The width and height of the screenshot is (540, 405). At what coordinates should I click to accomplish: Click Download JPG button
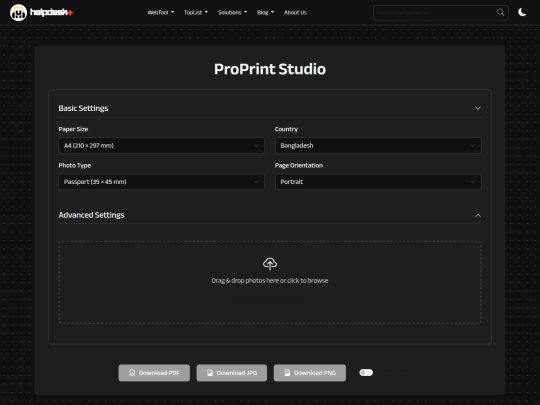tap(231, 373)
